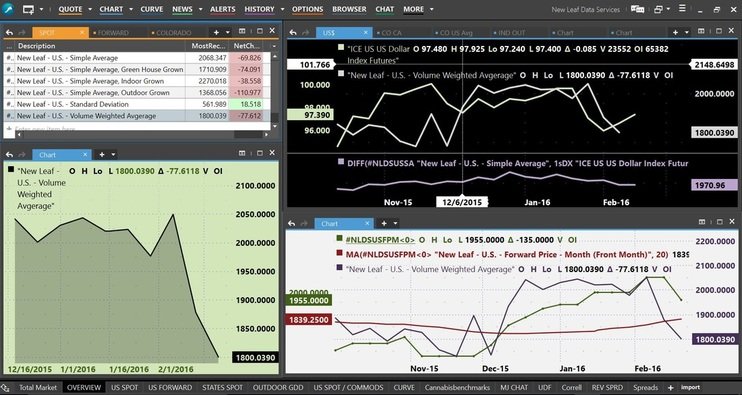Expand the MORE dropdown arrow

tap(431, 9)
